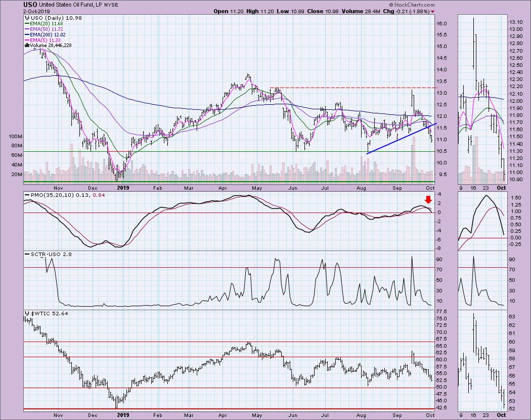
Task: Click the price-bar icon before "USO (Daily)"
Action: point(27,18)
